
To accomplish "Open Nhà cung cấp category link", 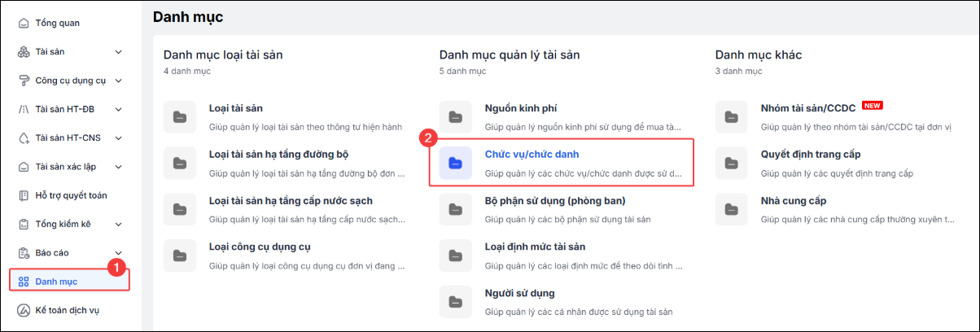I will [x=794, y=200].
